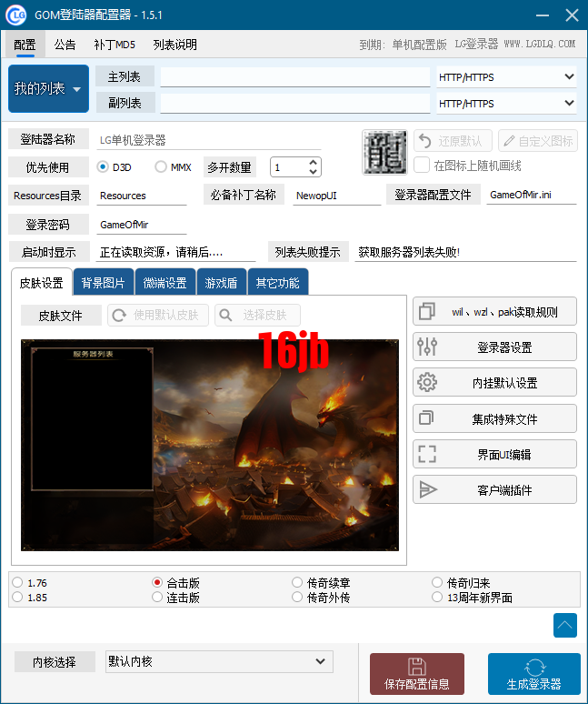
Task: Select the 传奇续章 radio option
Action: tap(297, 582)
